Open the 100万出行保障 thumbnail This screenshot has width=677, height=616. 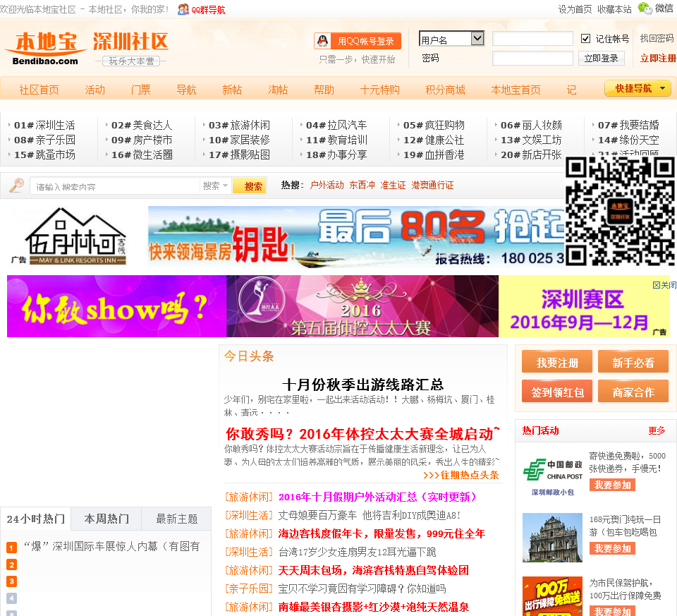[x=553, y=596]
